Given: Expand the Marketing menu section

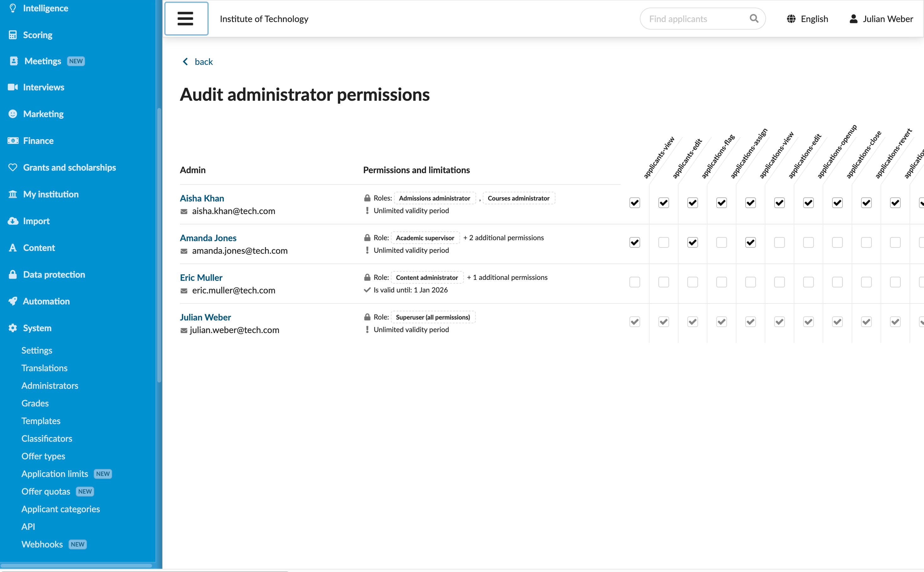Looking at the screenshot, I should 43,114.
